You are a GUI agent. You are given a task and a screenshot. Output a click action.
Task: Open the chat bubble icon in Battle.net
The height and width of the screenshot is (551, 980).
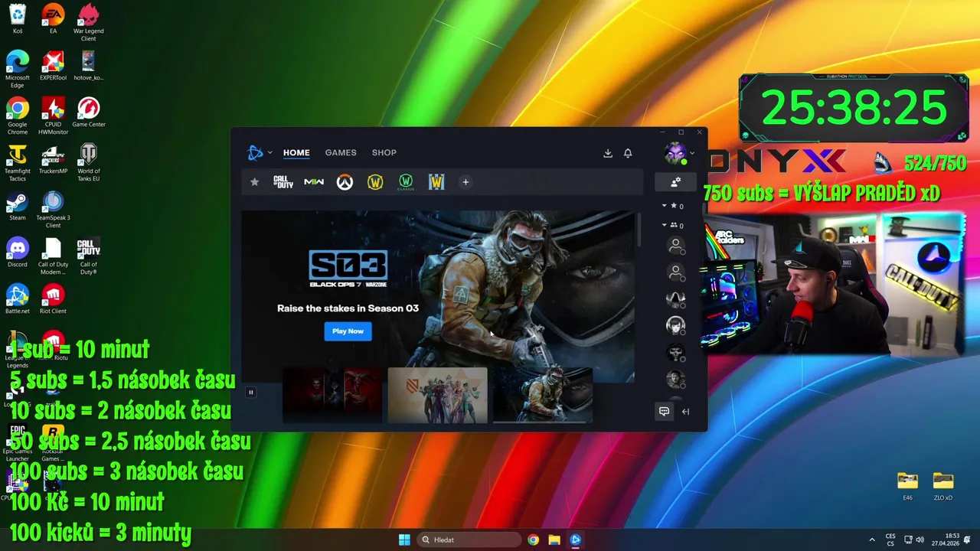[x=664, y=411]
